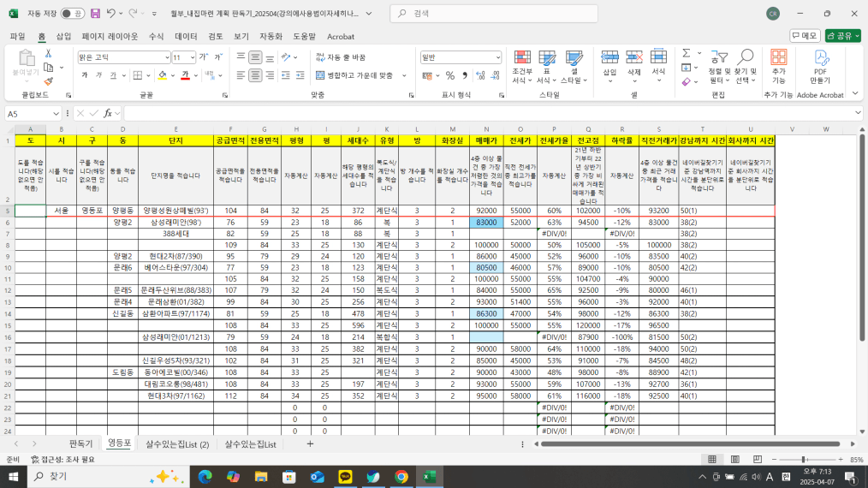The image size is (868, 488).
Task: Switch to Page Layout view
Action: tap(734, 460)
